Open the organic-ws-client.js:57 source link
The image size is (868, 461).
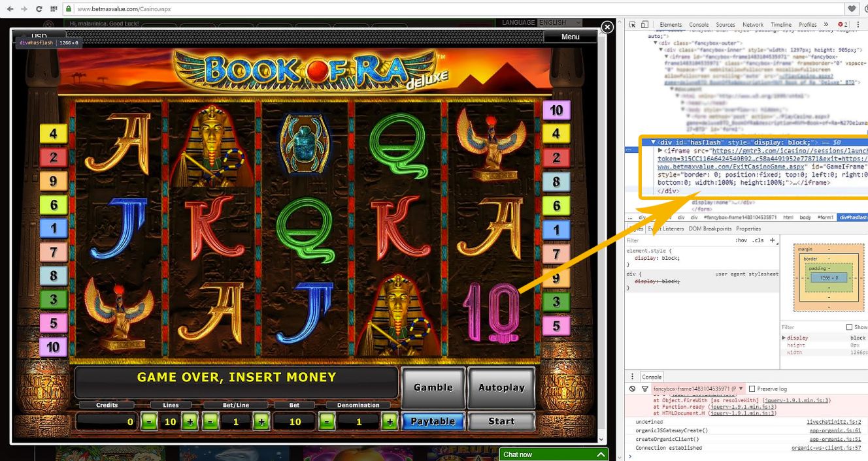(x=826, y=448)
